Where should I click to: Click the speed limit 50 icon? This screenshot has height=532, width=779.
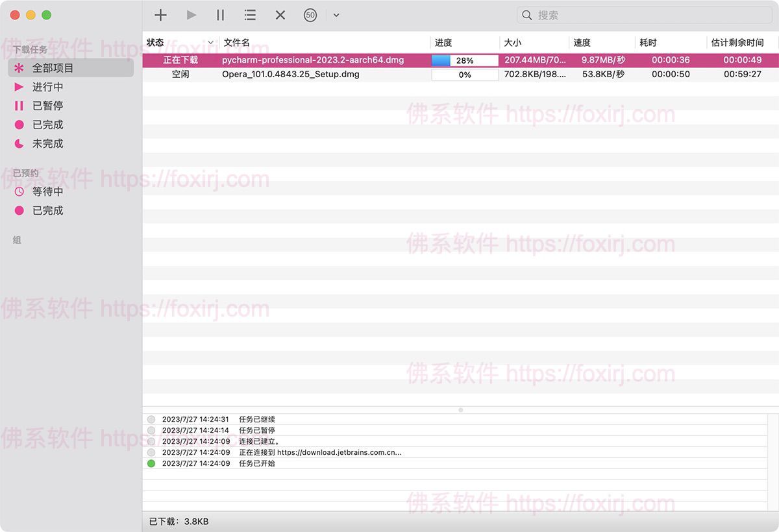310,15
